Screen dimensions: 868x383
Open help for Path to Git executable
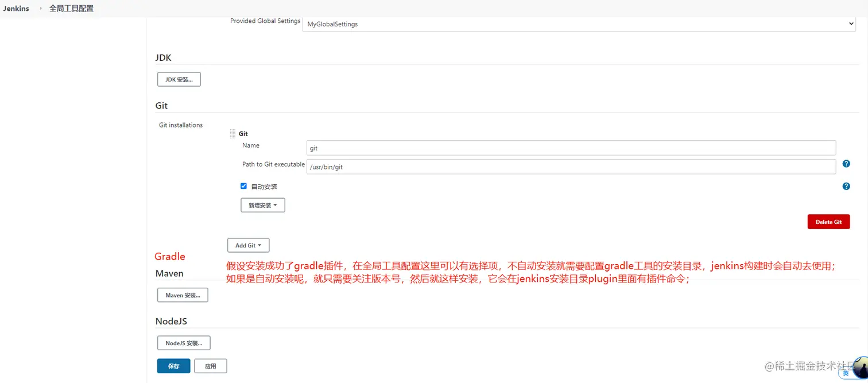tap(846, 164)
